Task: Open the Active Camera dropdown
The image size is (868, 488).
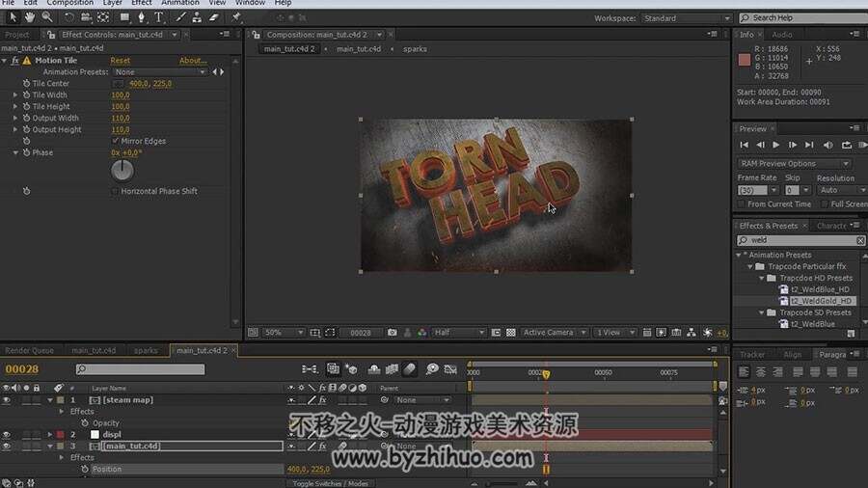Action: (554, 333)
